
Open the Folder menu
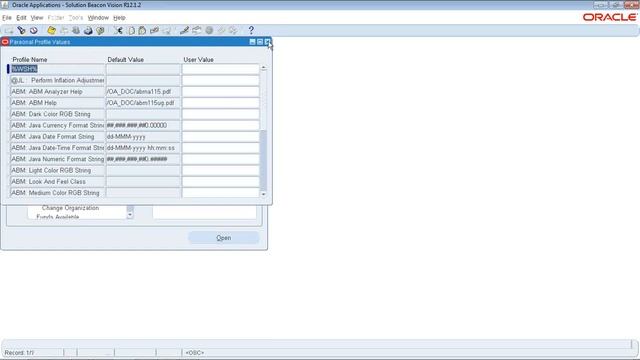coord(56,18)
